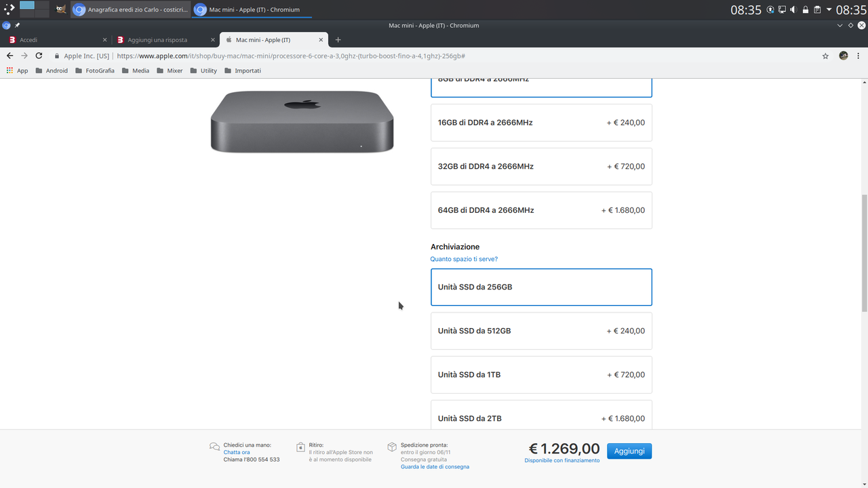
Task: Open Guarda le date di consegna link
Action: 435,467
